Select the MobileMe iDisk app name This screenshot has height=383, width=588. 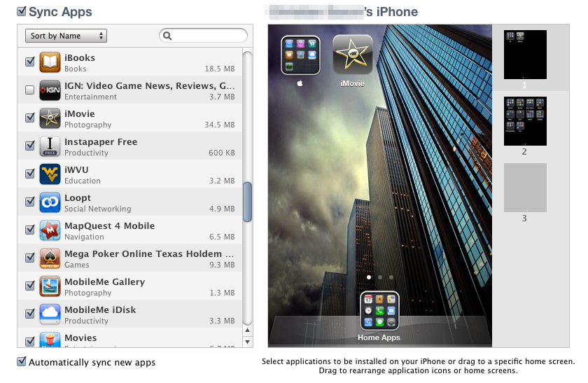pyautogui.click(x=100, y=310)
